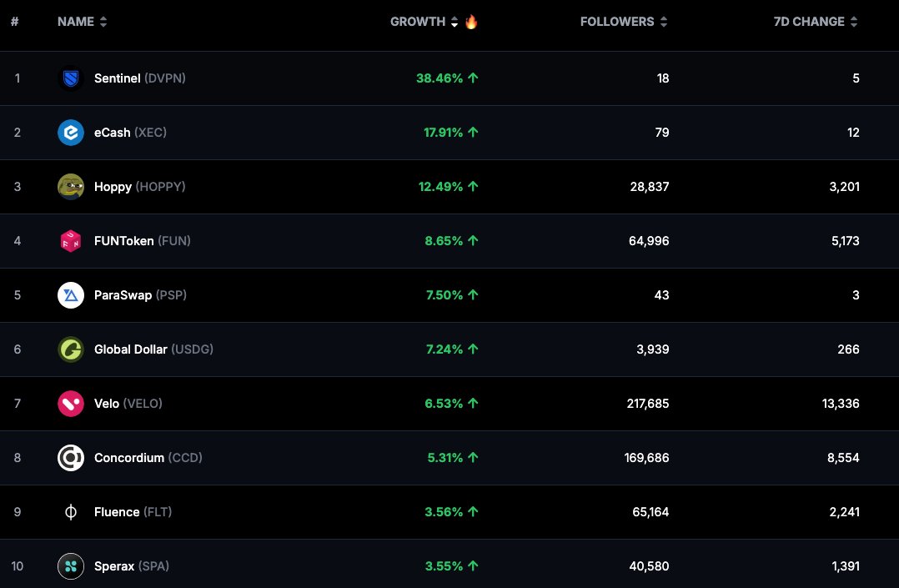899x588 pixels.
Task: Select the Global Dollar green logo
Action: pos(71,349)
